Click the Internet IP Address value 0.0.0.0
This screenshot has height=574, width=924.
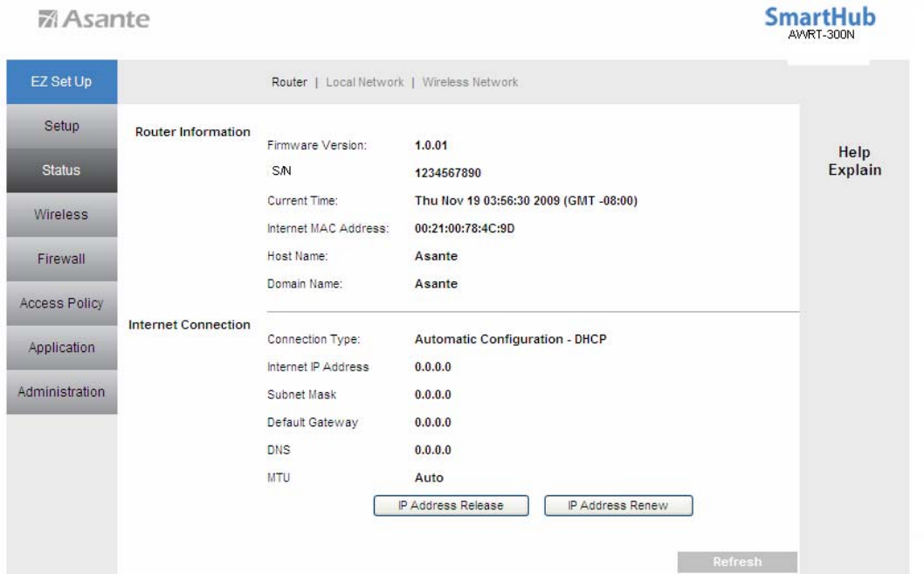tap(432, 367)
